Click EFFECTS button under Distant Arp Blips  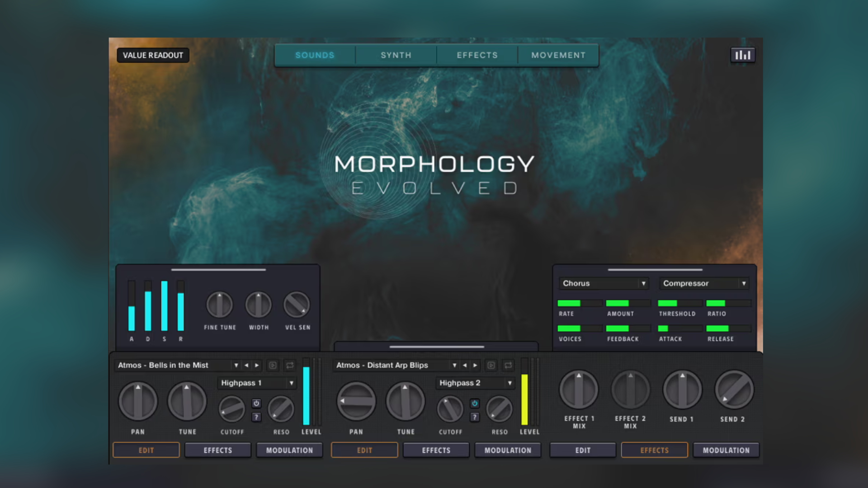pyautogui.click(x=436, y=450)
